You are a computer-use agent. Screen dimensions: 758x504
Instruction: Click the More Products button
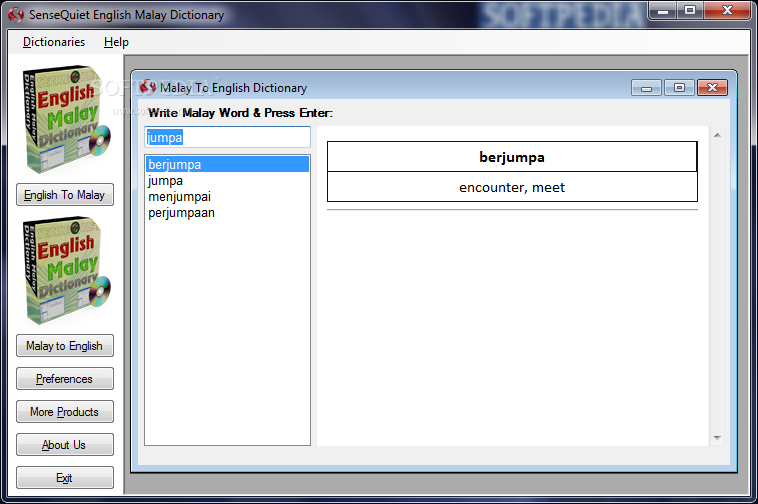[x=65, y=412]
